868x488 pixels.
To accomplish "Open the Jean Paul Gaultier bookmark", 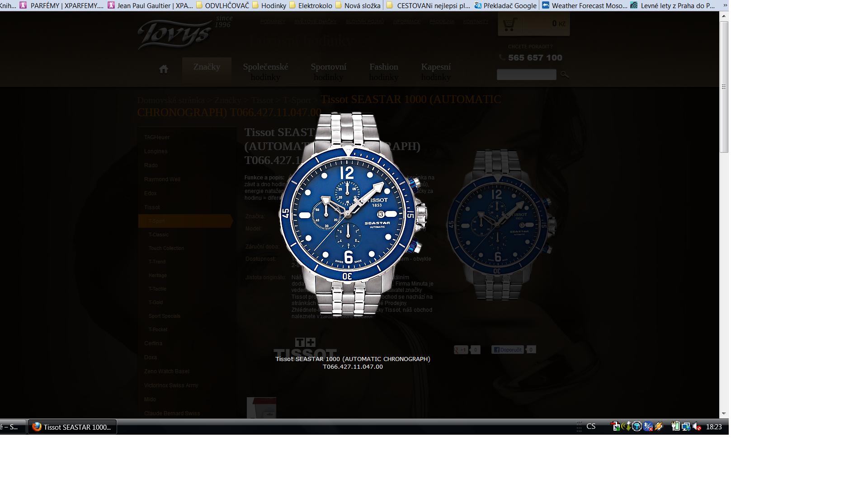I will 151,5.
